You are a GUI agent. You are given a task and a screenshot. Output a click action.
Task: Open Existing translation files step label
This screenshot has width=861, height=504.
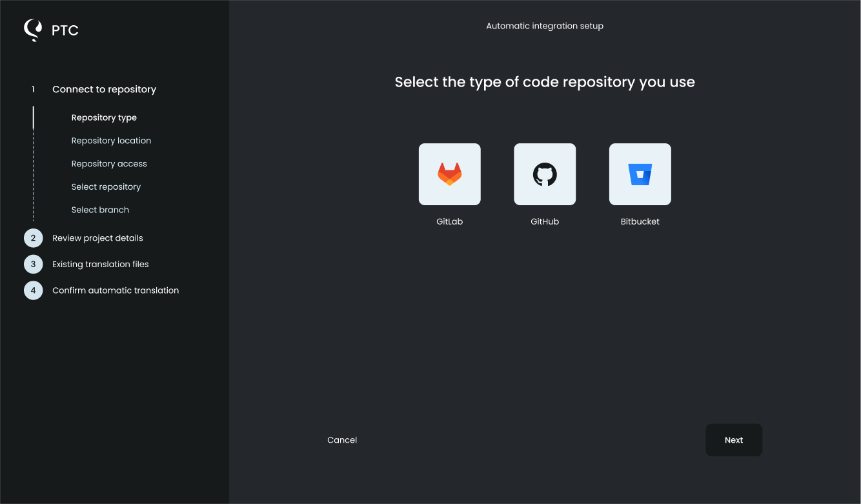tap(100, 265)
